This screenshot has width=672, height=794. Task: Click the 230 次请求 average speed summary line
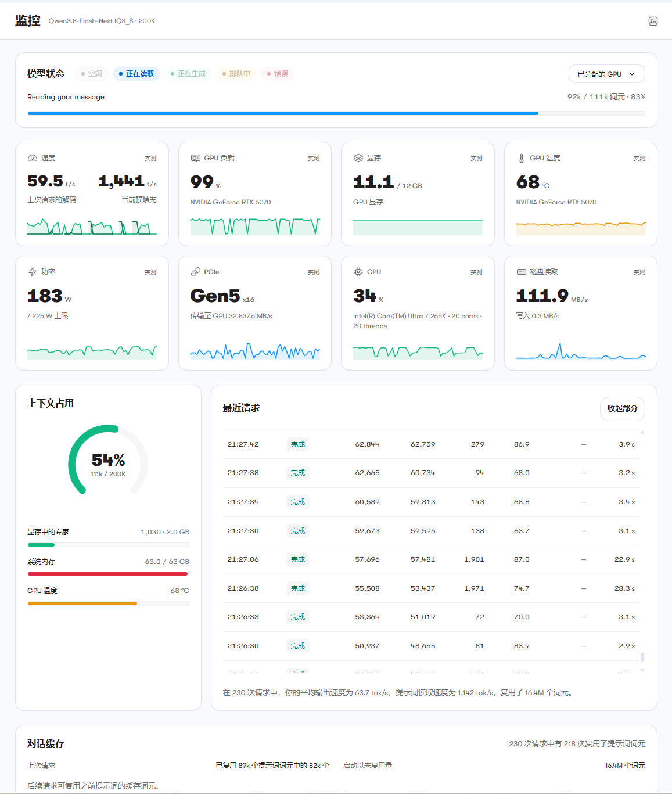tap(398, 692)
